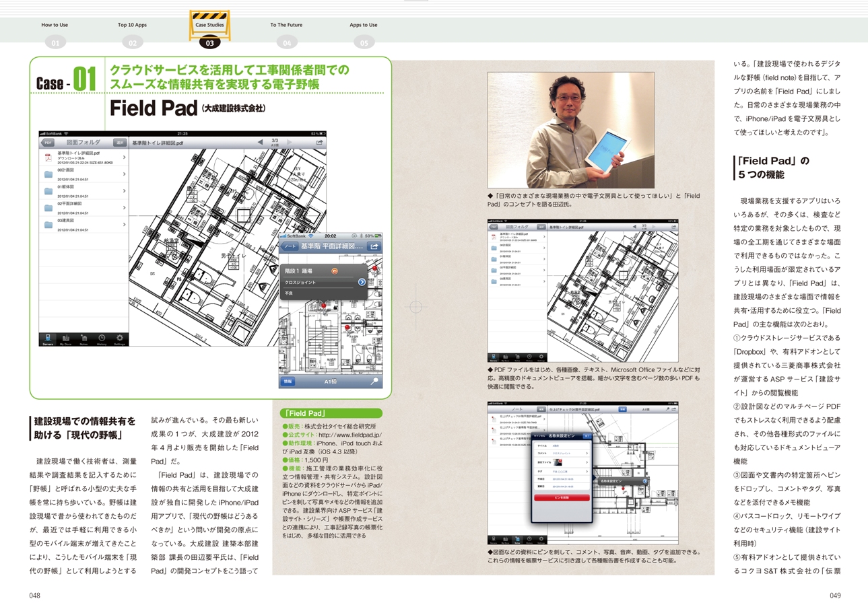
Task: Click the red delete pin button in the pin dialog
Action: point(560,497)
